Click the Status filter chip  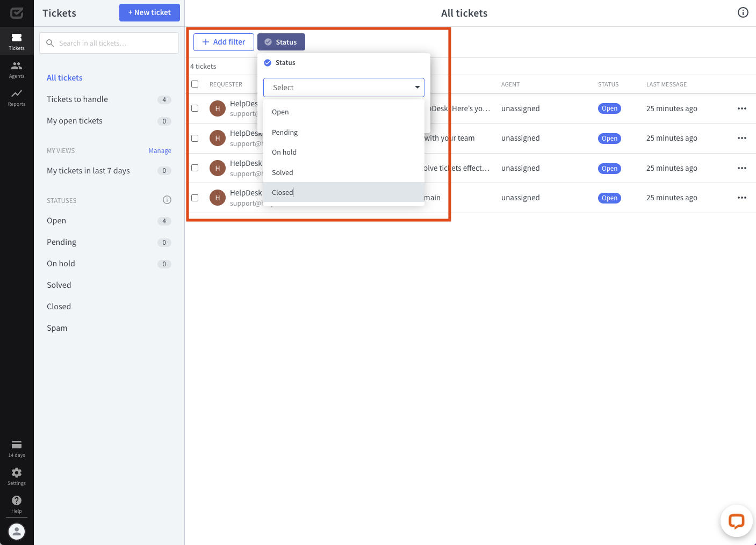[281, 42]
